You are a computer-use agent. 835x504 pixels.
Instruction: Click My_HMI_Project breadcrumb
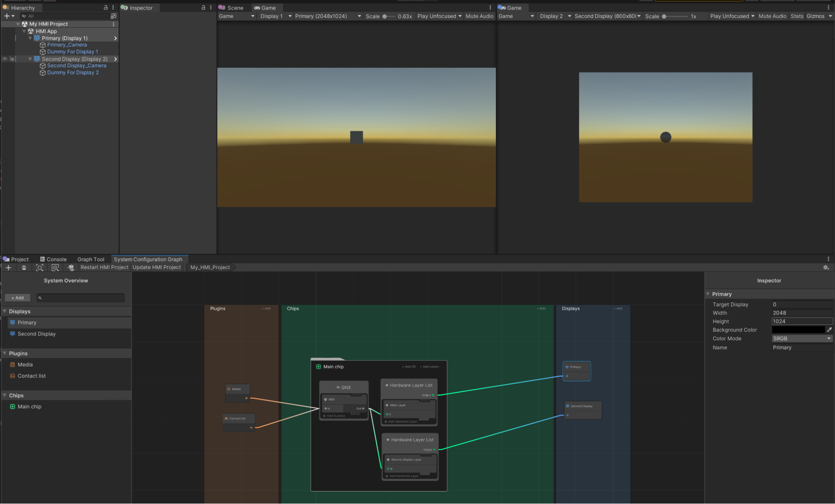pyautogui.click(x=210, y=268)
